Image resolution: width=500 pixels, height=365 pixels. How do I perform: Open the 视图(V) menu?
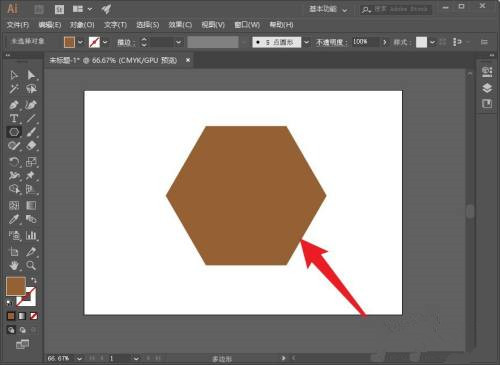[213, 25]
